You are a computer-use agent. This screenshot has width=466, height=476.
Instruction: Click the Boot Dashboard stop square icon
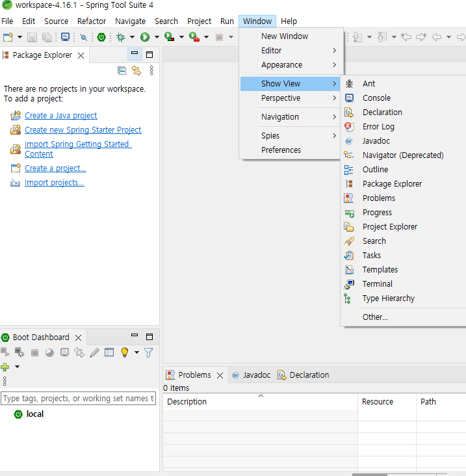(x=34, y=352)
